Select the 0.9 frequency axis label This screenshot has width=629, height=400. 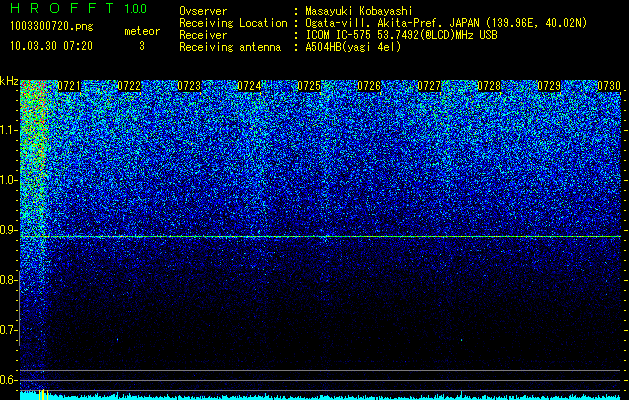pos(9,230)
